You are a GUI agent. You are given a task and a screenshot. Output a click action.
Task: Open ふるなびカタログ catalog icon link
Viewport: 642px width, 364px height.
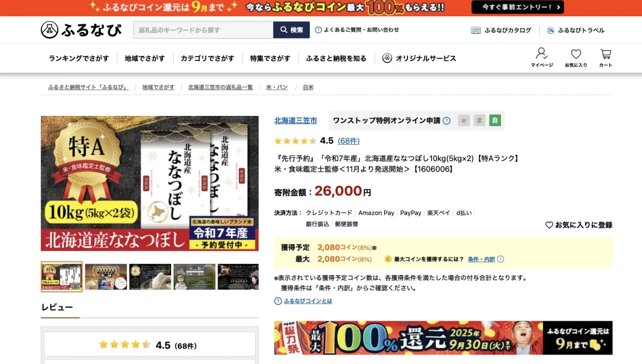point(476,30)
